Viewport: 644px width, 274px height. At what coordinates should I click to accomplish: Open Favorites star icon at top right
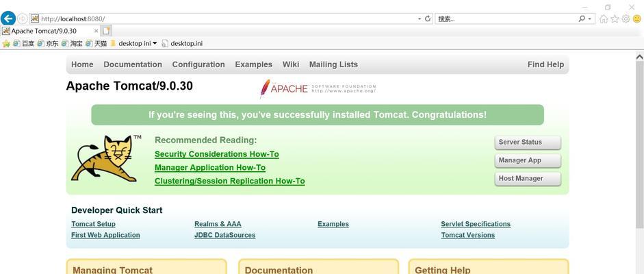615,19
